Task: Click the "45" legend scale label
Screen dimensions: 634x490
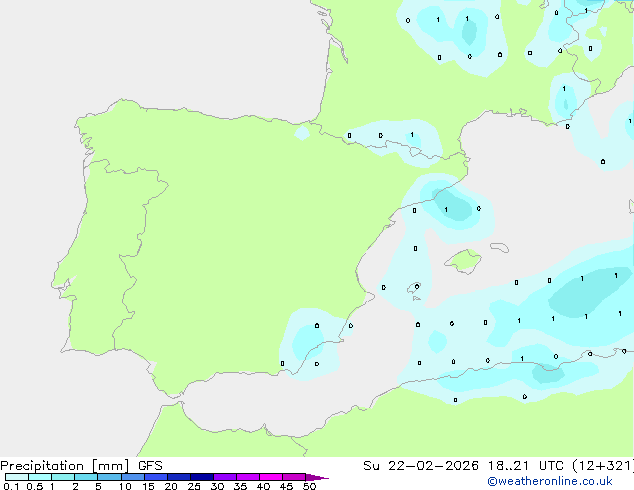Action: pyautogui.click(x=286, y=486)
